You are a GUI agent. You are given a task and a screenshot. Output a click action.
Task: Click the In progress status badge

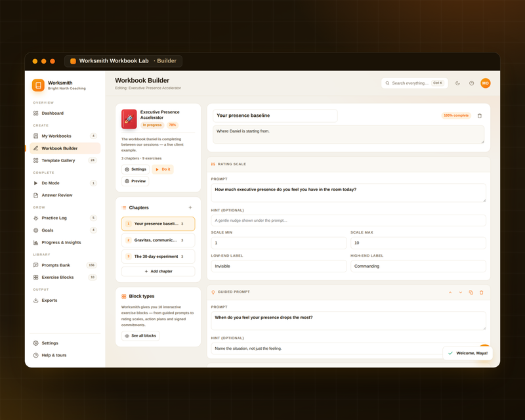(x=152, y=125)
